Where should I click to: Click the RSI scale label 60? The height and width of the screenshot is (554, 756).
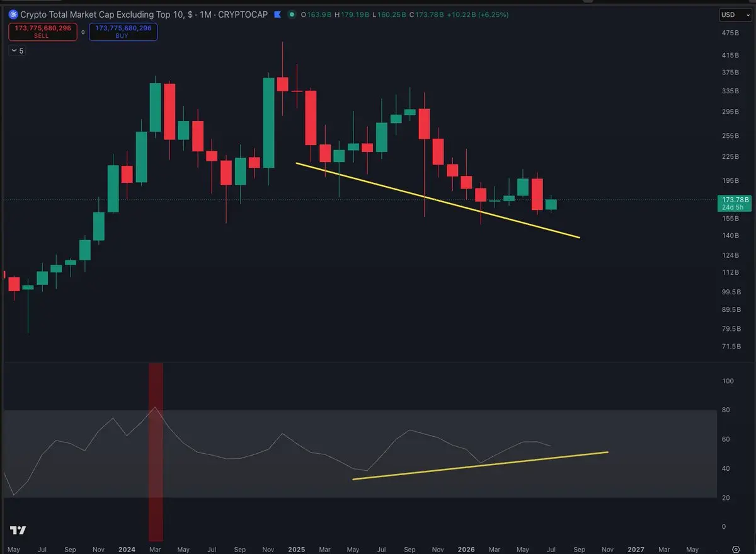[726, 439]
